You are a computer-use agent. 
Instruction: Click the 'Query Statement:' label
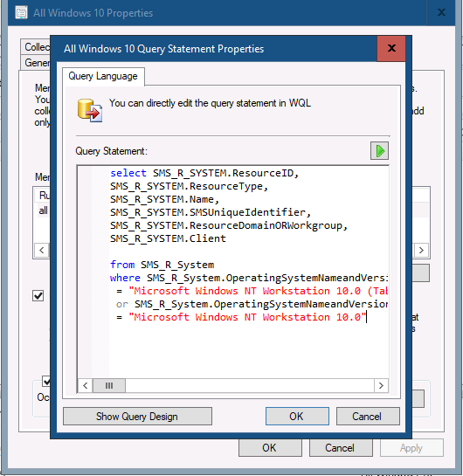pos(112,151)
